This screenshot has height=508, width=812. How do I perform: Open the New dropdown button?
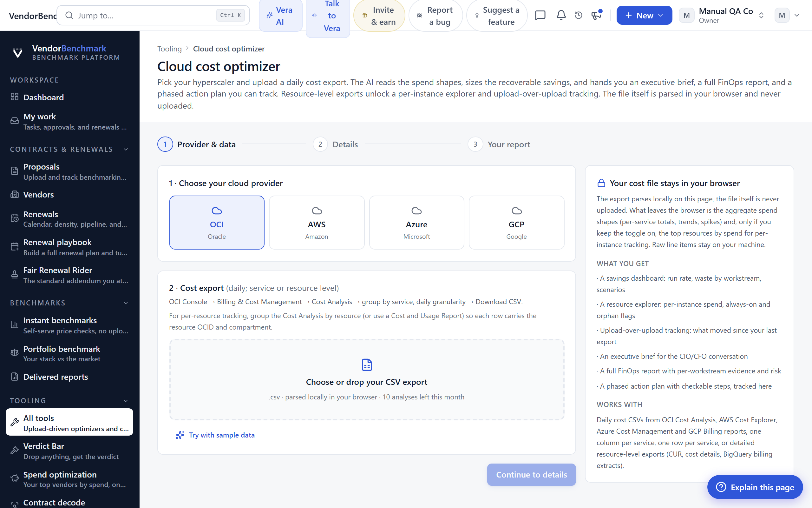coord(644,16)
